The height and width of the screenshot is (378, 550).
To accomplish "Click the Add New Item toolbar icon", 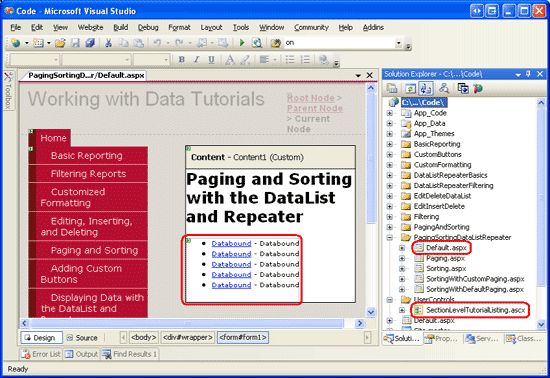I will tap(38, 43).
